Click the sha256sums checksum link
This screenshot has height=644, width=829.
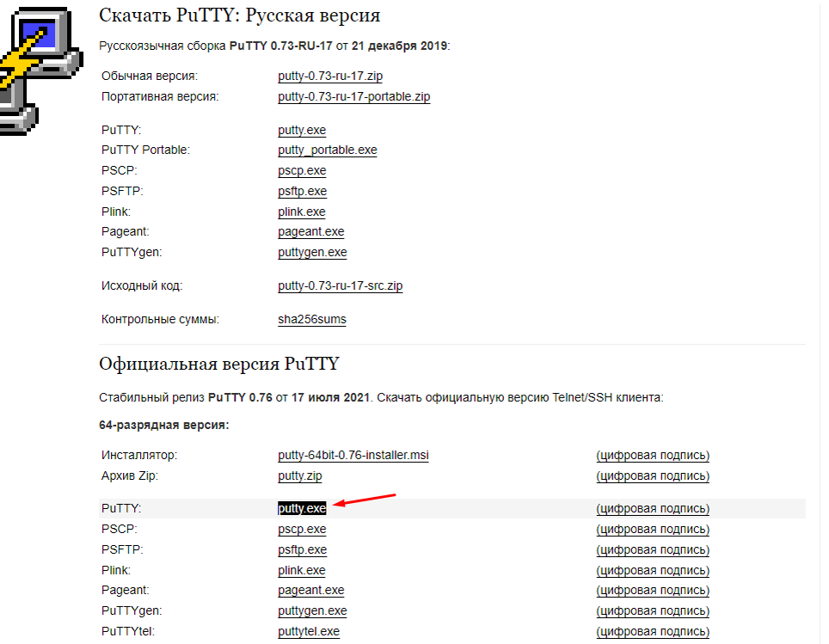[x=312, y=319]
